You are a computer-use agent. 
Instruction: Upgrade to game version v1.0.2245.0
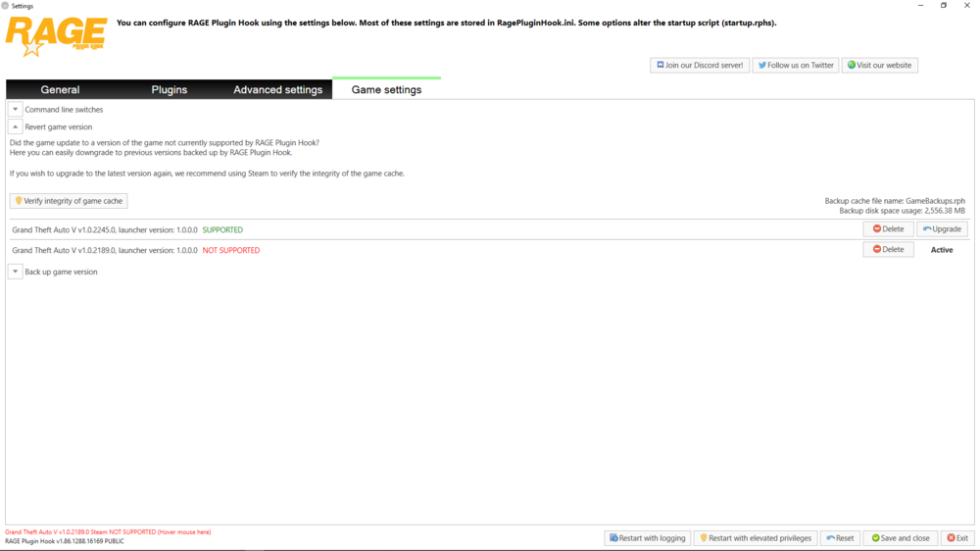coord(943,228)
